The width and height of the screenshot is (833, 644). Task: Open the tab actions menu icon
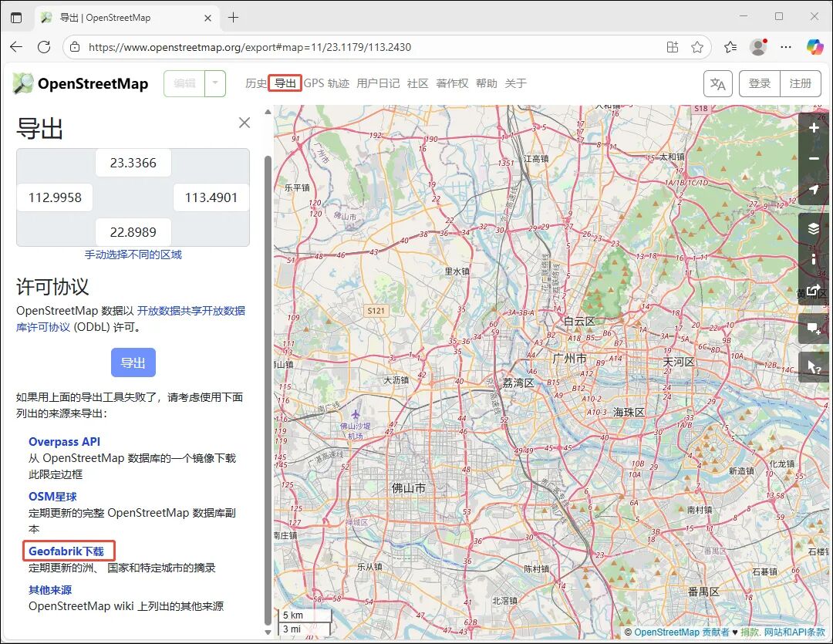click(x=16, y=18)
